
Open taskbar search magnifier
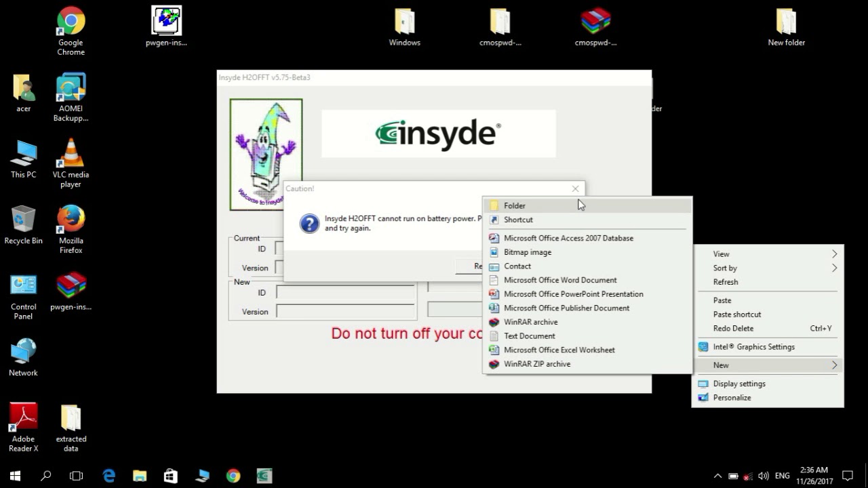pyautogui.click(x=45, y=476)
